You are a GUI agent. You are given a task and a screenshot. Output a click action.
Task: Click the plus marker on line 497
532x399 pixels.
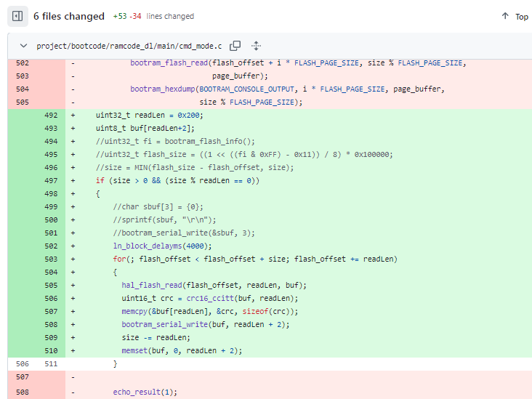coord(73,181)
